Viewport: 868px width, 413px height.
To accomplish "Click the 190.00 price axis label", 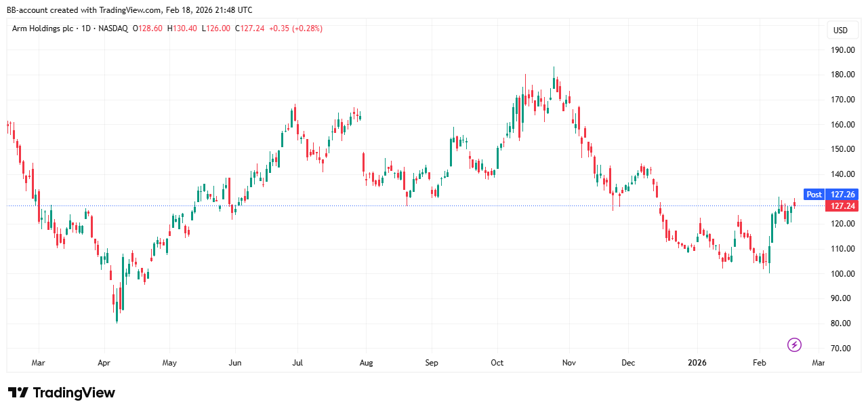I will [x=842, y=50].
